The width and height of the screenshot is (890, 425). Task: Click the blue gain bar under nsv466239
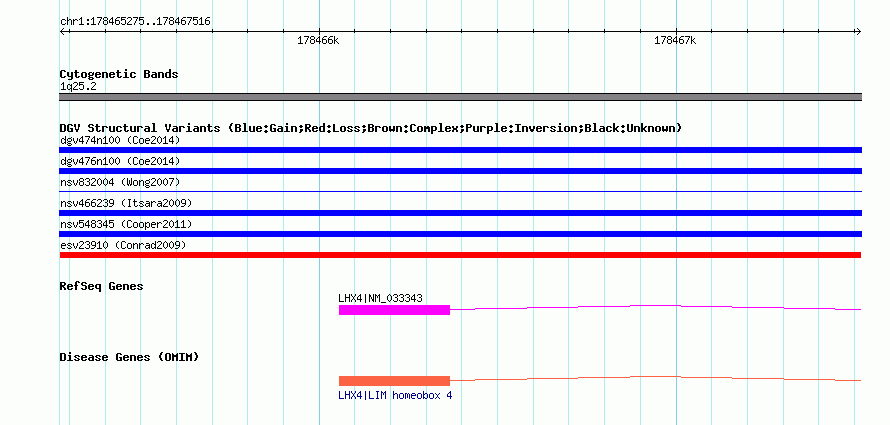point(460,213)
